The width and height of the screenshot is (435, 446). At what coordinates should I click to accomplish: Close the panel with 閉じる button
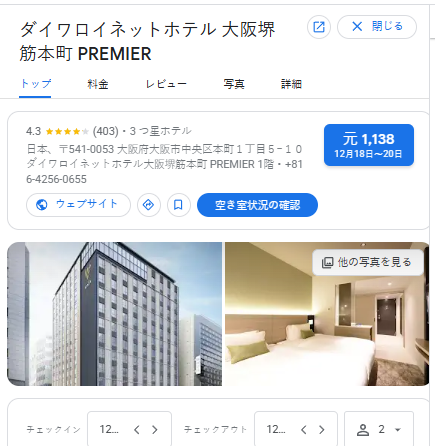(x=377, y=27)
